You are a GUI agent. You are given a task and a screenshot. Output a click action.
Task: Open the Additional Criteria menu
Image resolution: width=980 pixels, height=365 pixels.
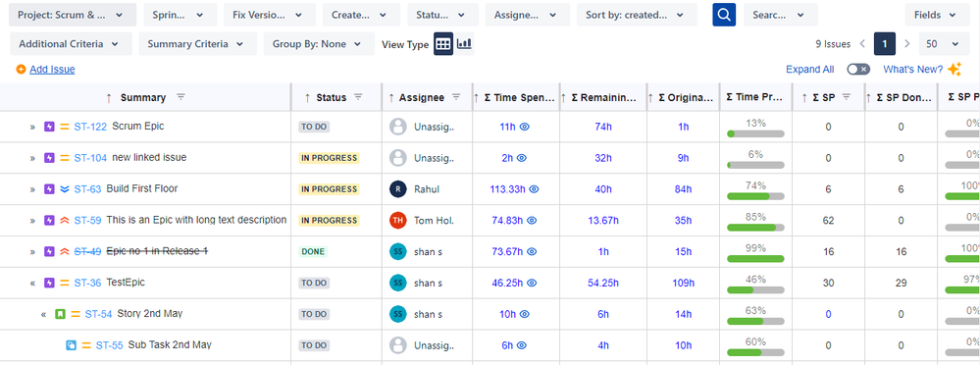(71, 44)
